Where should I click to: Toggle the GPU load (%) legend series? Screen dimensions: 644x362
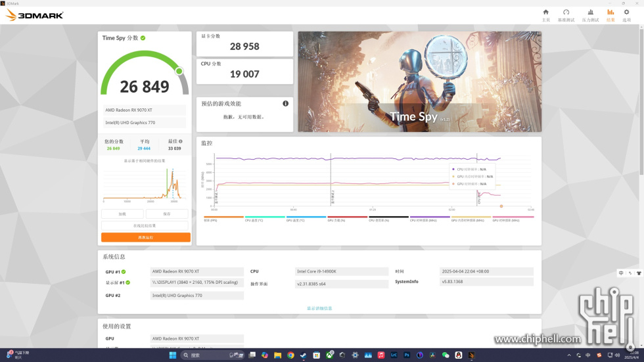(348, 218)
